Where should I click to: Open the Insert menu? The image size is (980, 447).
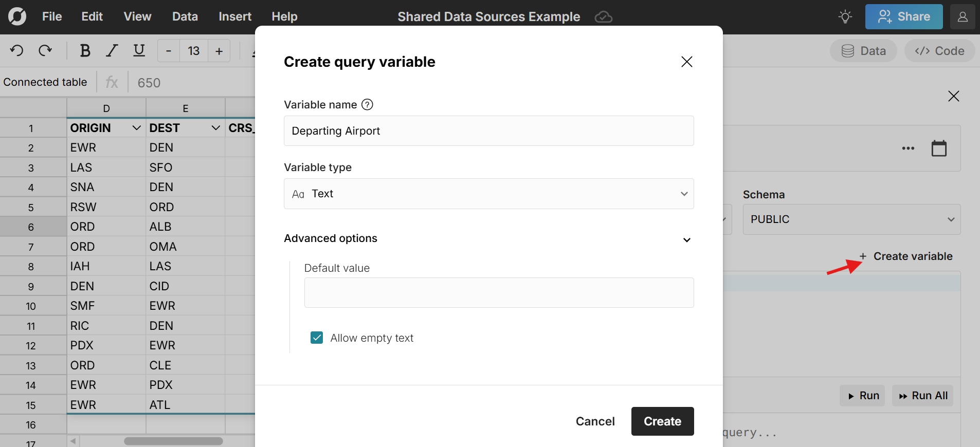point(234,16)
